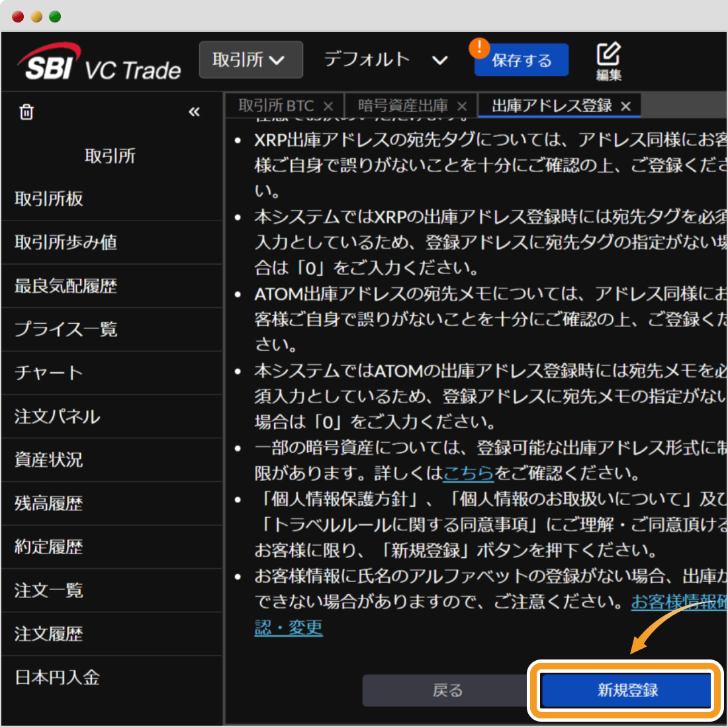Close the 暗号資産出庫 tab
728x727 pixels.
tap(461, 107)
